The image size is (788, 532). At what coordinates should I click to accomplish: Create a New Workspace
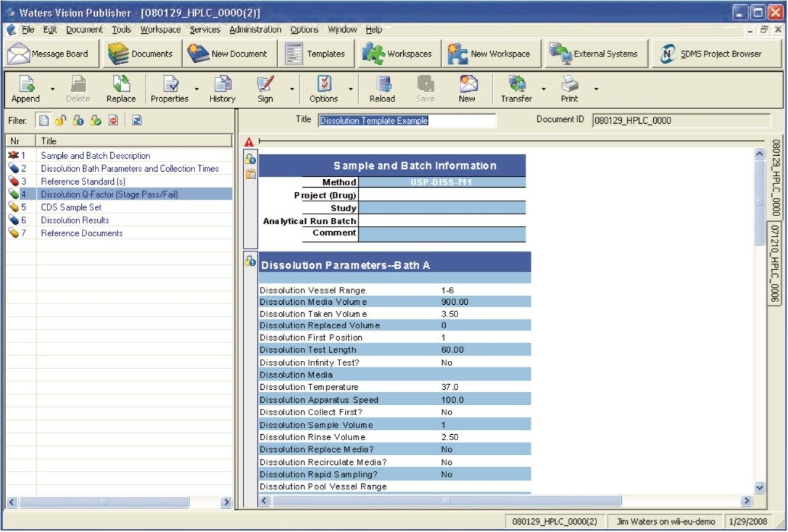point(490,54)
